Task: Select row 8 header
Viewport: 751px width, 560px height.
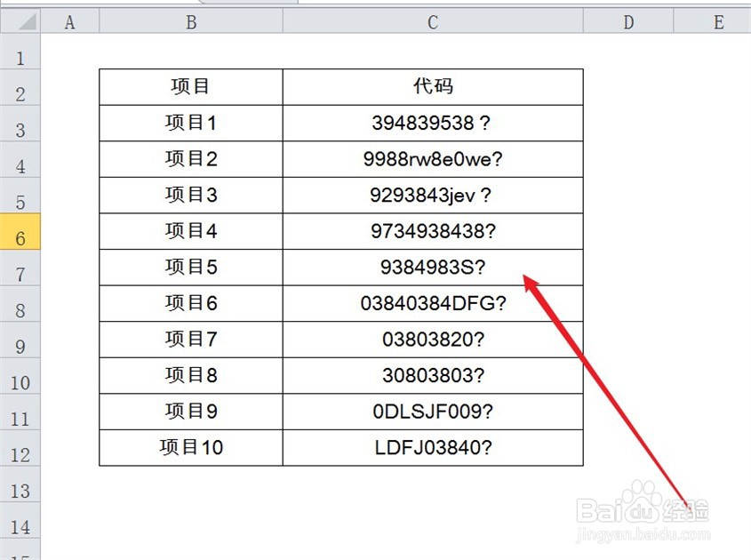Action: point(20,304)
